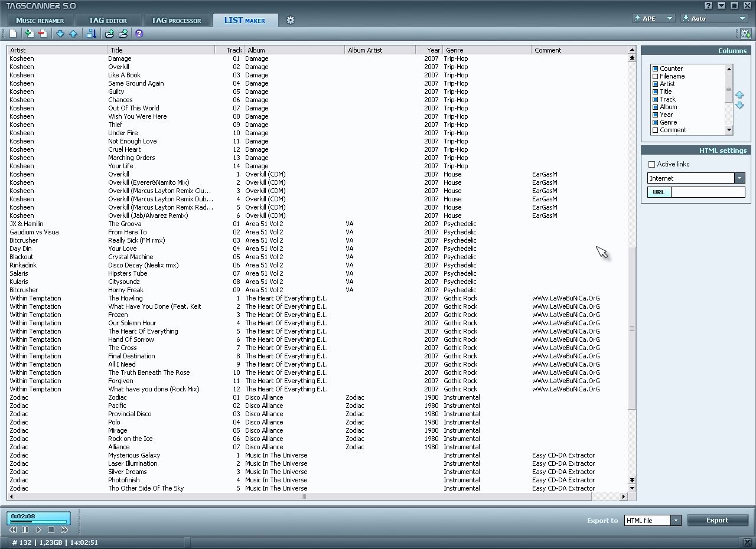Open the purple help question mark icon
The height and width of the screenshot is (549, 756).
click(139, 34)
